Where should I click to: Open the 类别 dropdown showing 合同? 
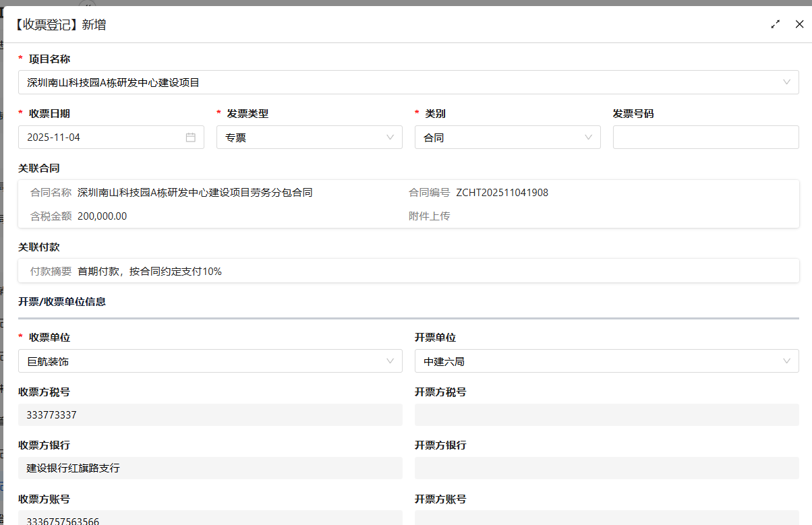coord(507,137)
